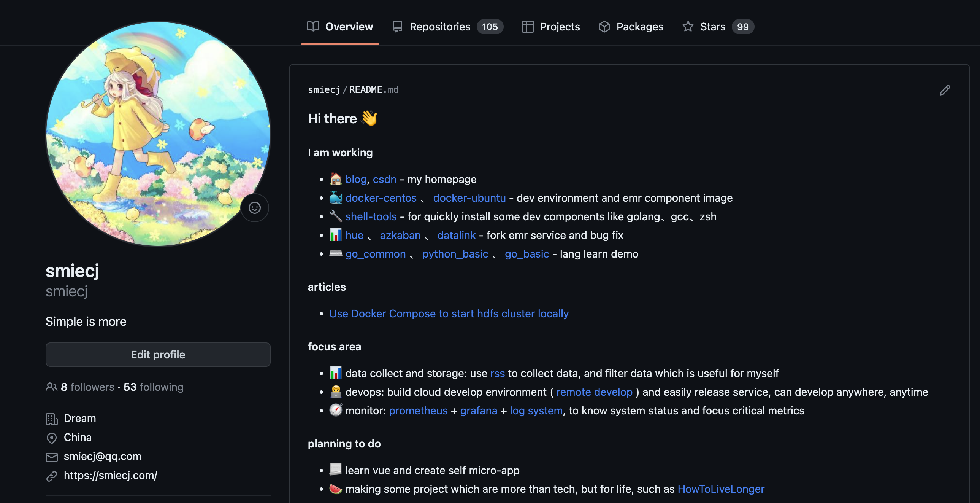980x503 pixels.
Task: Click the pencil icon to edit README
Action: click(945, 90)
